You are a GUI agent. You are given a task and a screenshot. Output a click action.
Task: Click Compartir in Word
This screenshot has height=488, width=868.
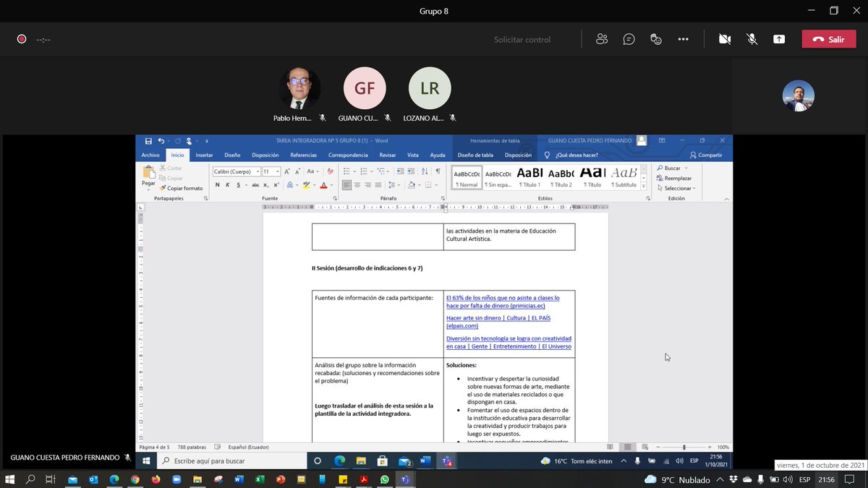click(x=706, y=155)
